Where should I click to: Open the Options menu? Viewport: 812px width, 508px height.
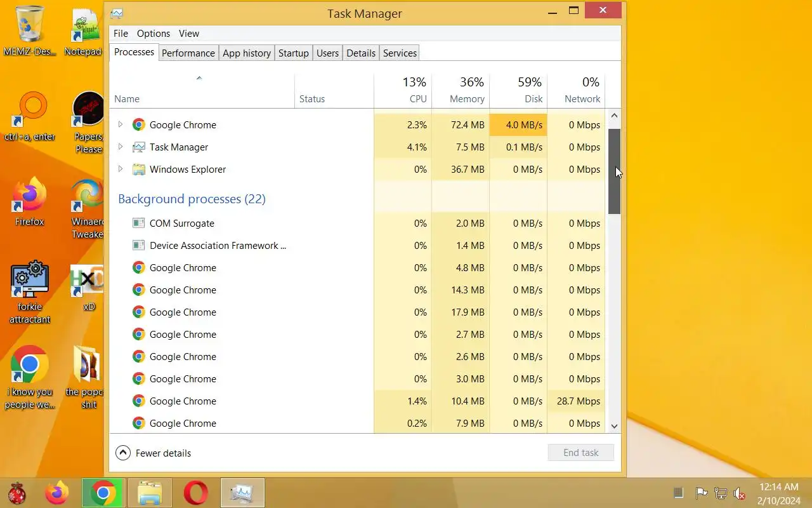154,34
